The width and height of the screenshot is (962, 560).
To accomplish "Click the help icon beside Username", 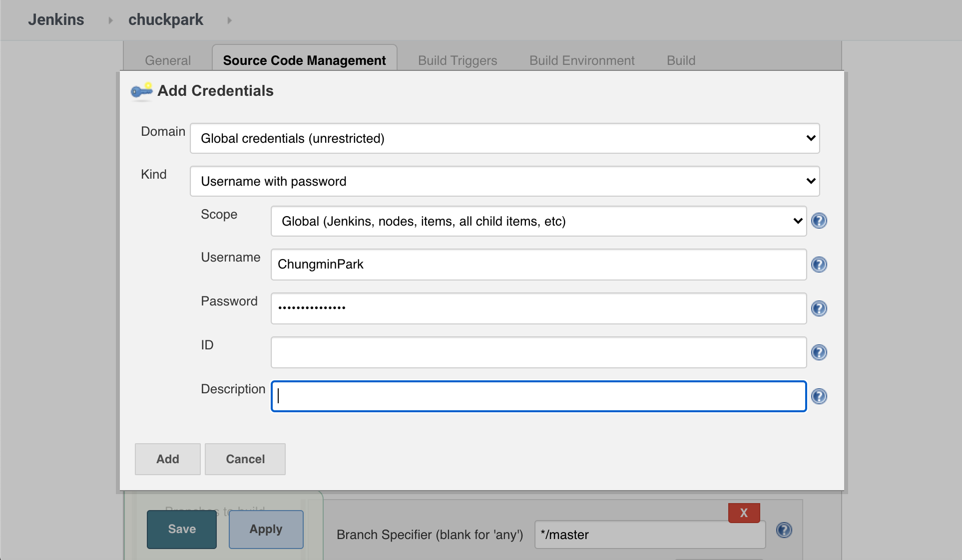I will coord(819,265).
